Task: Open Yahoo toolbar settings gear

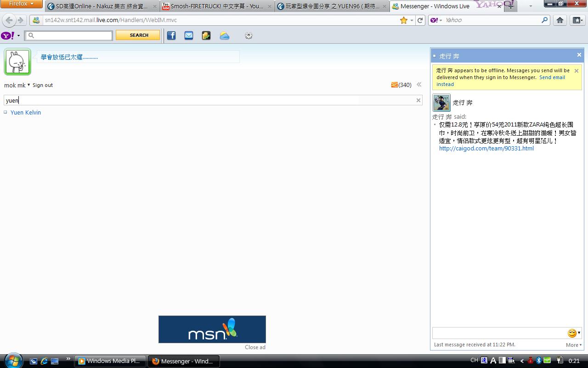Action: [249, 35]
